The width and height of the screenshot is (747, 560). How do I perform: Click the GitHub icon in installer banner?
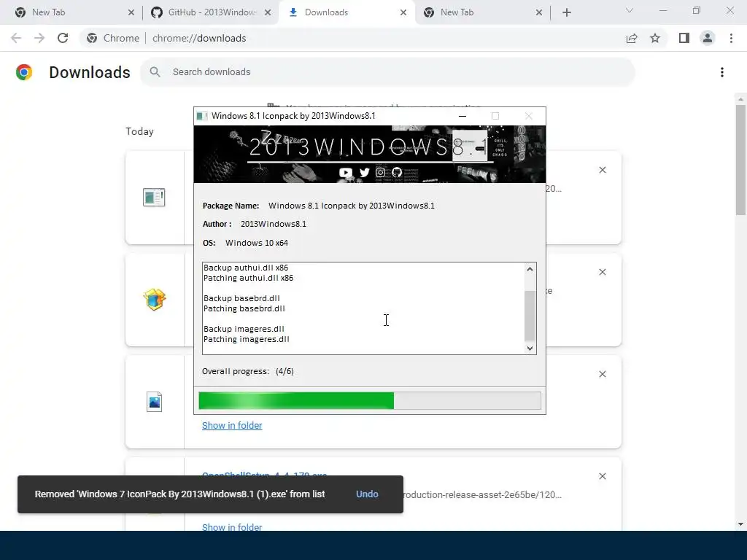point(397,172)
